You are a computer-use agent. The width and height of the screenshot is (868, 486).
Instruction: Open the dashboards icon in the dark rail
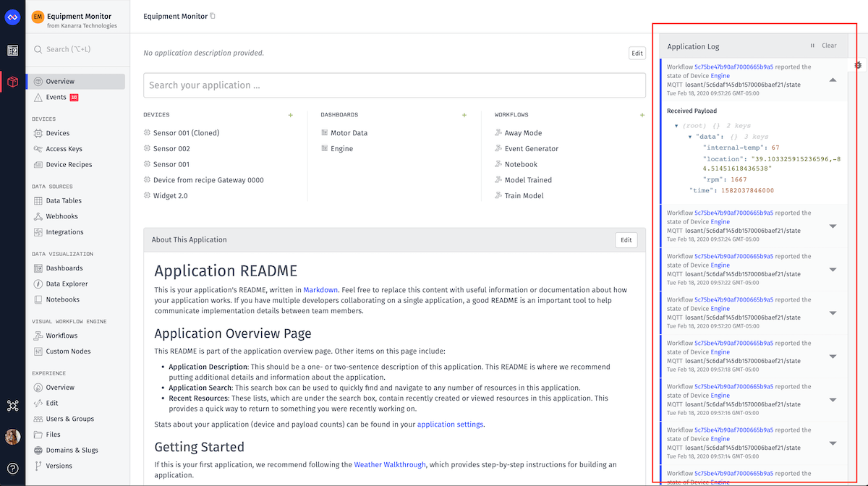[12, 51]
